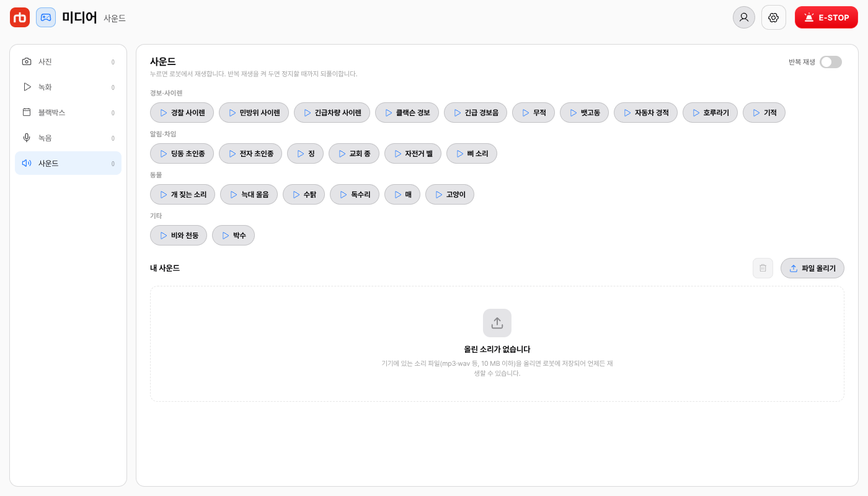The image size is (868, 496).
Task: Click the 파일 올리기 upload button
Action: 812,268
